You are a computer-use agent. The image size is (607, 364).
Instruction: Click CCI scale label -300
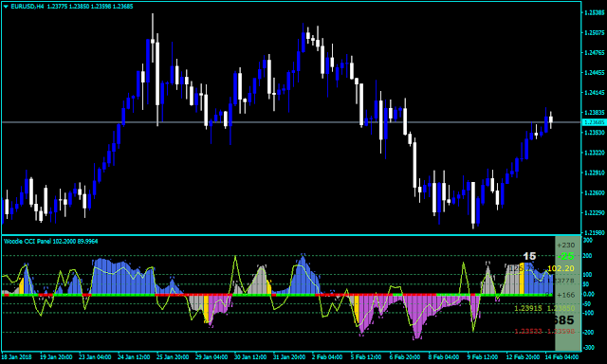(588, 348)
